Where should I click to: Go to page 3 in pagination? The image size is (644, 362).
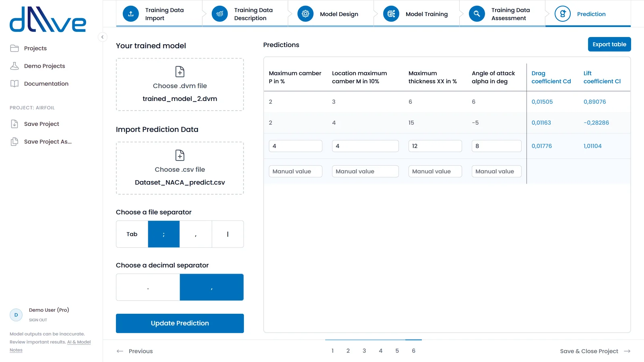coord(364,351)
